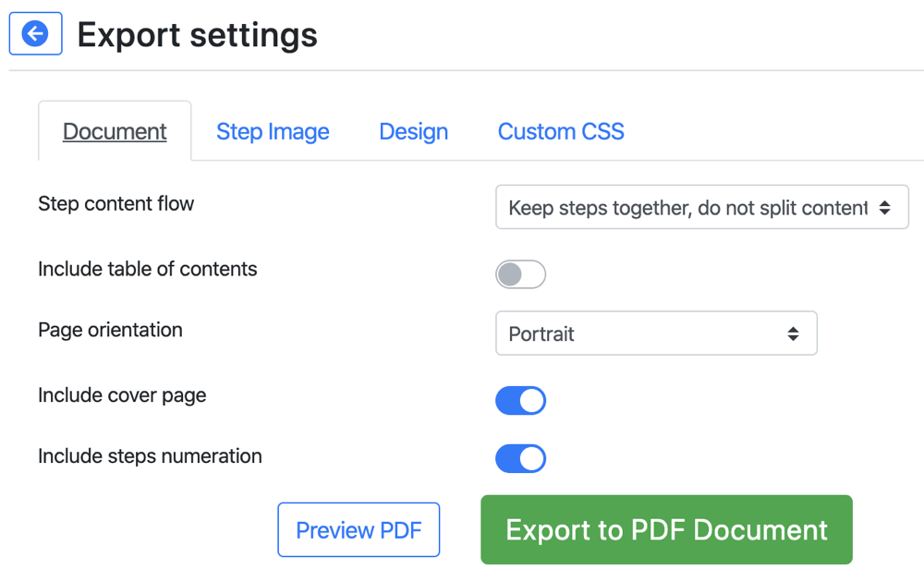Click the 'Export settings' page heading

coord(197,35)
